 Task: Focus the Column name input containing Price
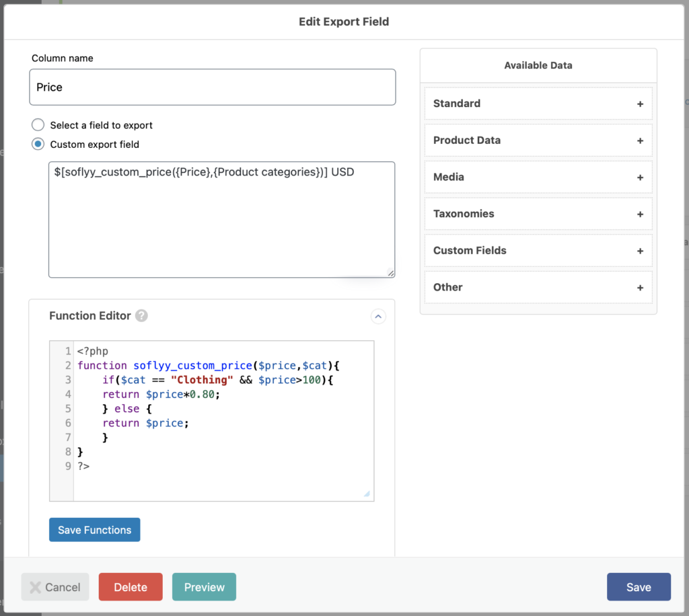pos(212,87)
